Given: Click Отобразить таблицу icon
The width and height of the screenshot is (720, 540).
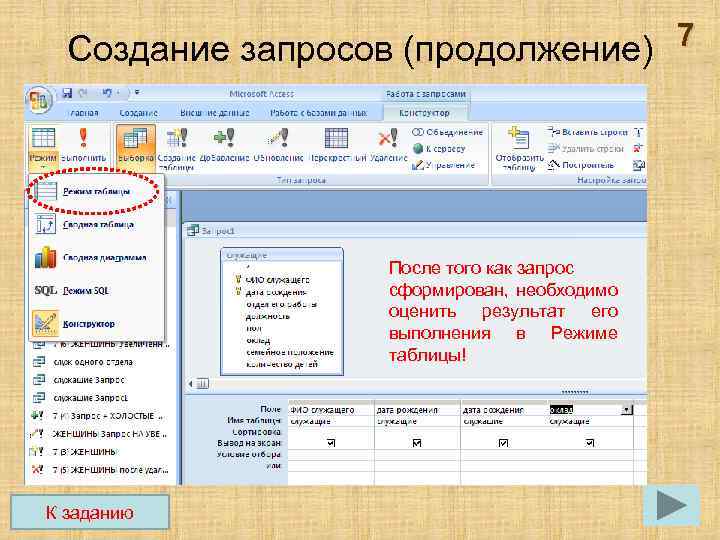Looking at the screenshot, I should [x=519, y=149].
